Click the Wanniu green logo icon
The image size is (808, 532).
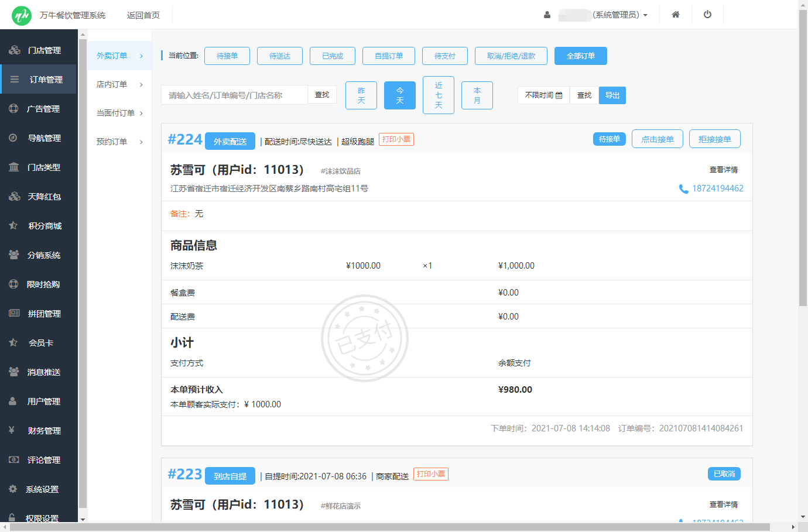[22, 15]
